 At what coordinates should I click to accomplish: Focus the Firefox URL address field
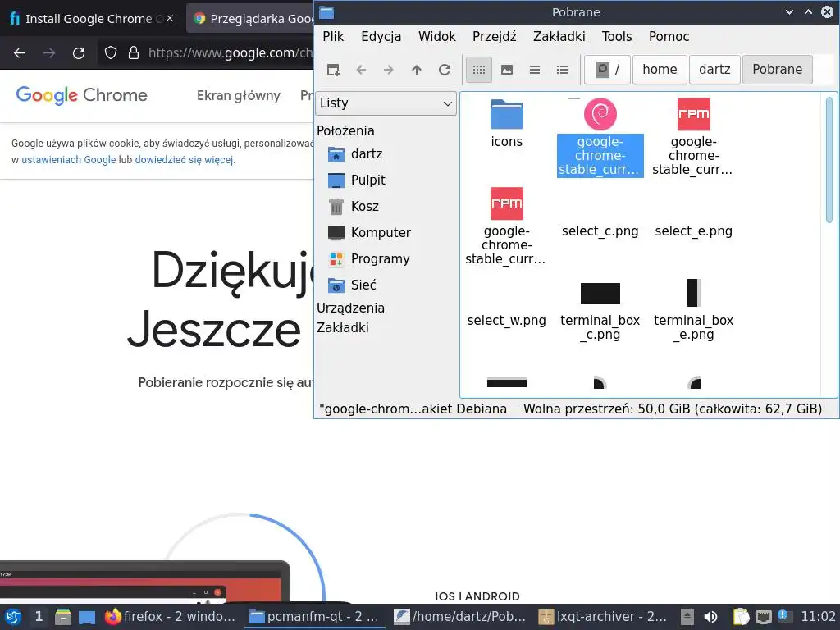coord(231,53)
